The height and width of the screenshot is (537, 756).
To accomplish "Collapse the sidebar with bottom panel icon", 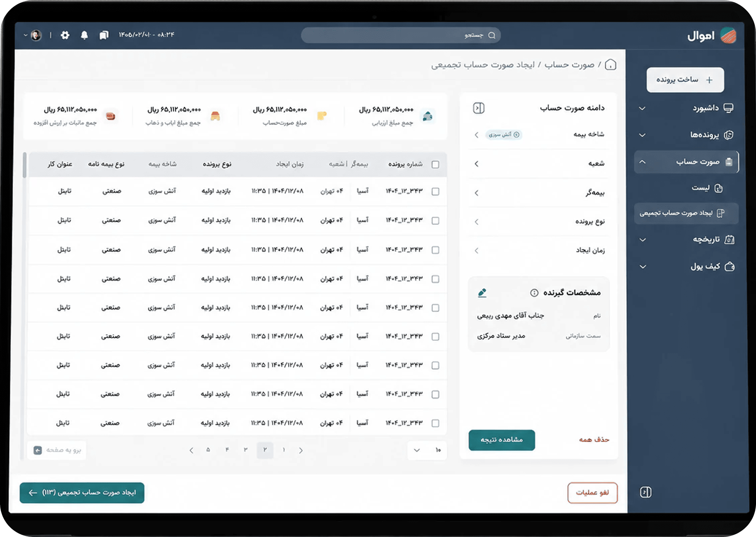I will click(645, 492).
